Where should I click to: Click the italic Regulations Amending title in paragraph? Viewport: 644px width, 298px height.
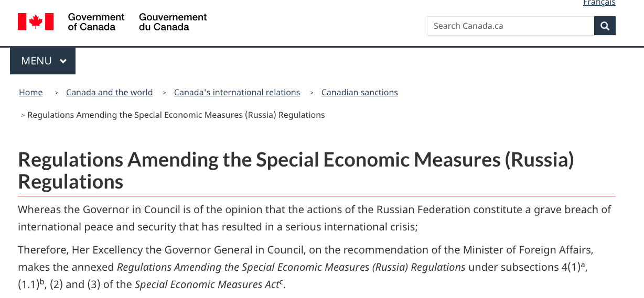[x=291, y=267]
